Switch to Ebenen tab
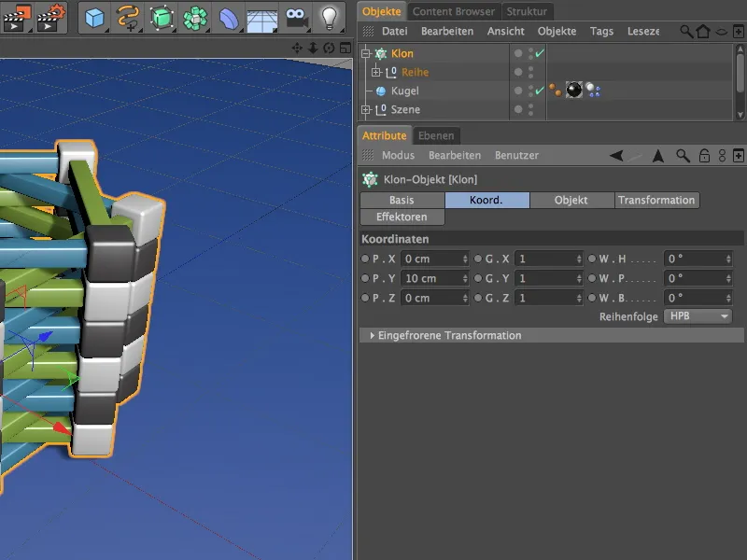The image size is (747, 560). click(436, 135)
